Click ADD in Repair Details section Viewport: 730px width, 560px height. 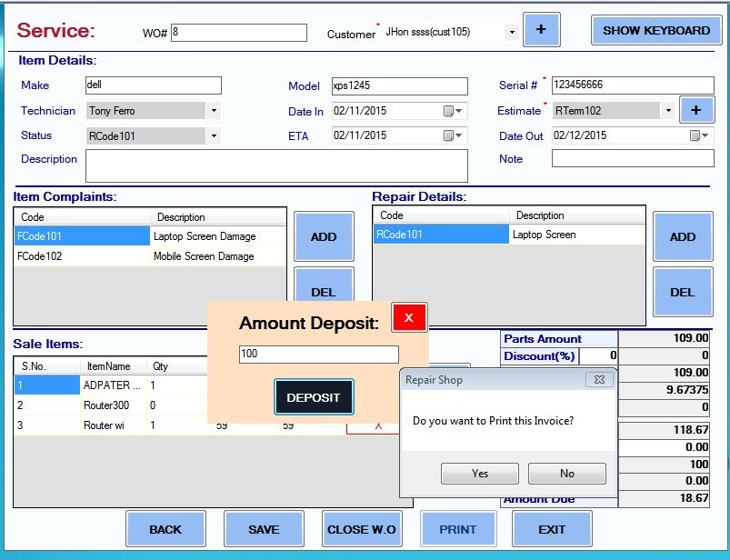point(683,236)
